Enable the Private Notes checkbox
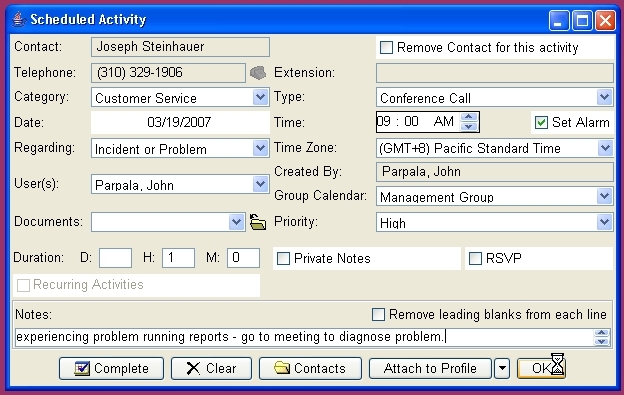 click(x=283, y=259)
